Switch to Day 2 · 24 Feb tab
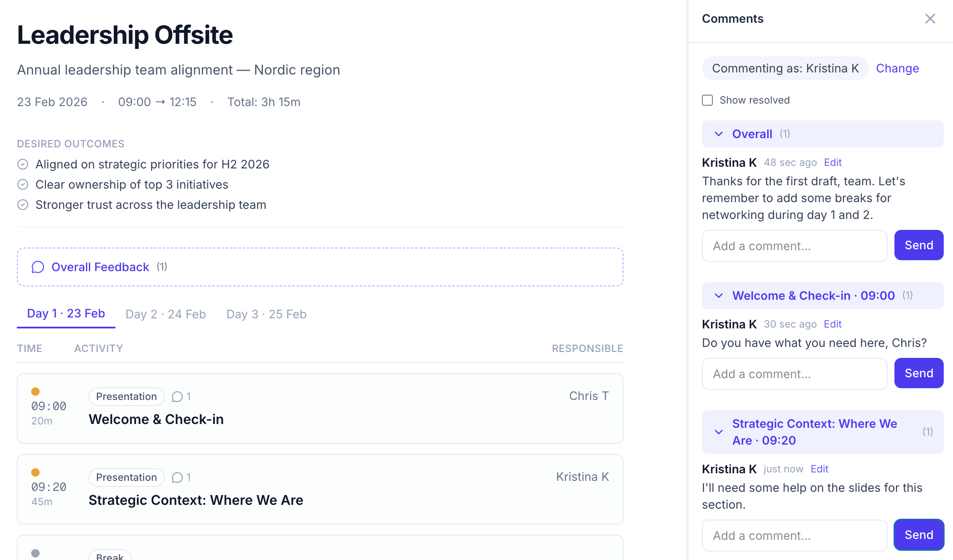This screenshot has width=953, height=560. tap(166, 314)
